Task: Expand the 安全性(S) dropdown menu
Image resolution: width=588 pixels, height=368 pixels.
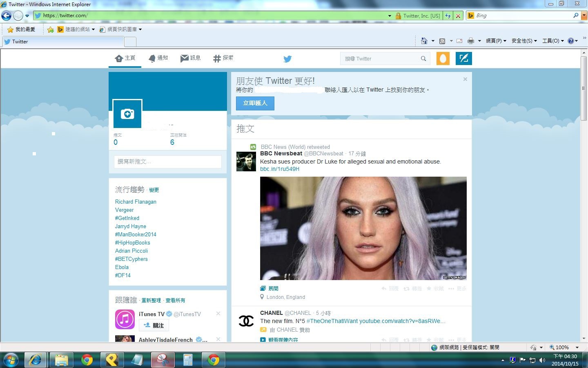Action: point(524,41)
